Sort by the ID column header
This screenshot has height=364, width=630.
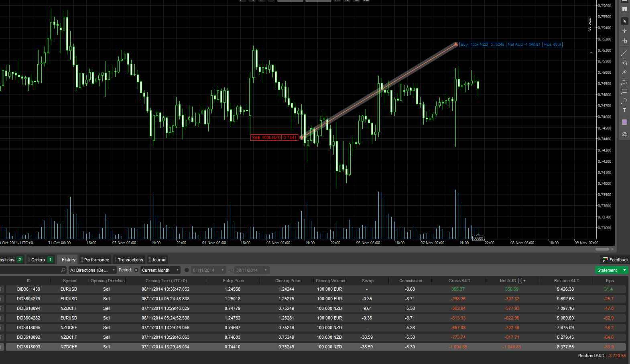[28, 281]
